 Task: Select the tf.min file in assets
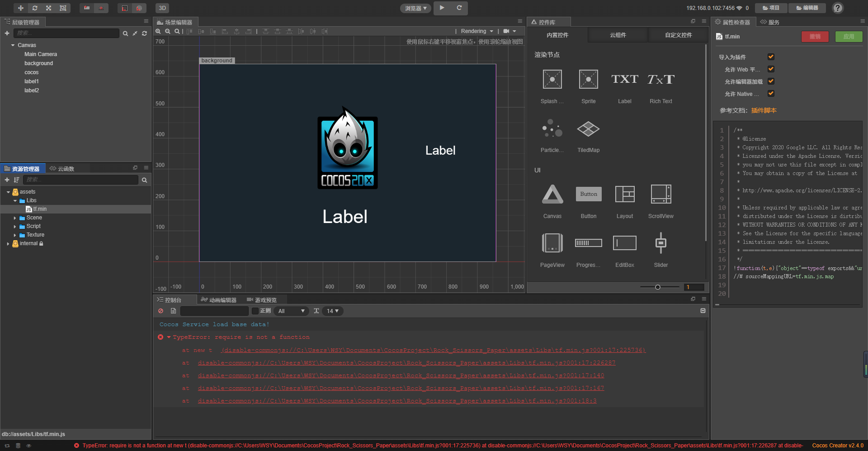(x=40, y=209)
